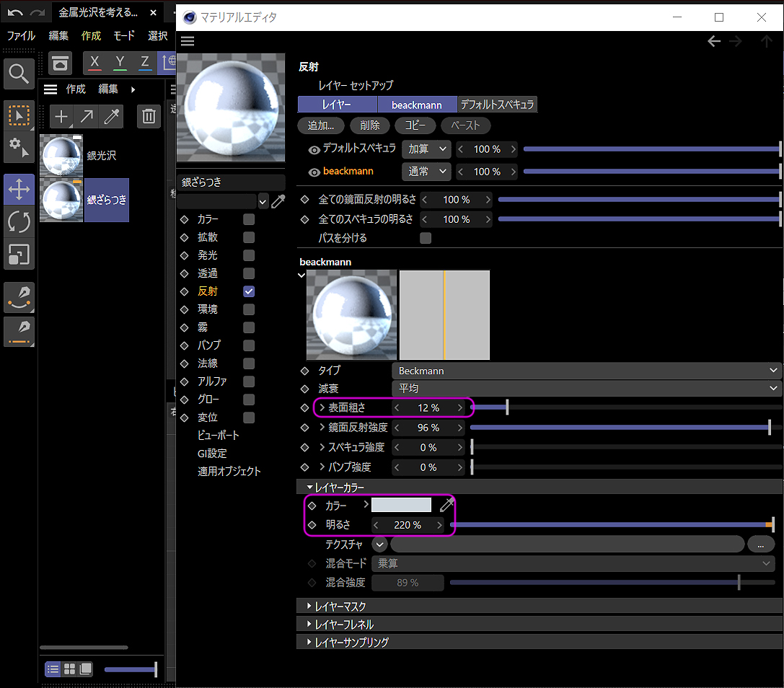This screenshot has height=688, width=784.
Task: Select the 銀光沢 material thumbnail
Action: pyautogui.click(x=61, y=156)
